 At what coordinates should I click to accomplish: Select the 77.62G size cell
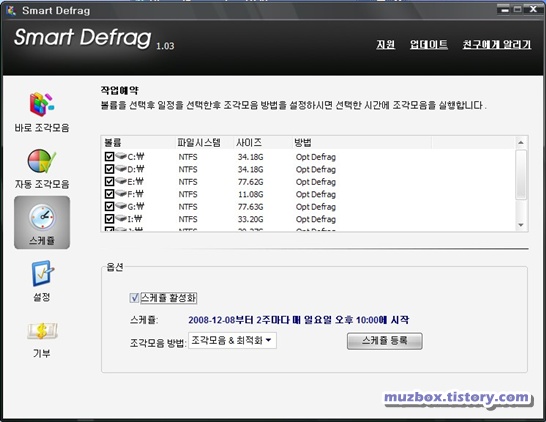pos(250,182)
